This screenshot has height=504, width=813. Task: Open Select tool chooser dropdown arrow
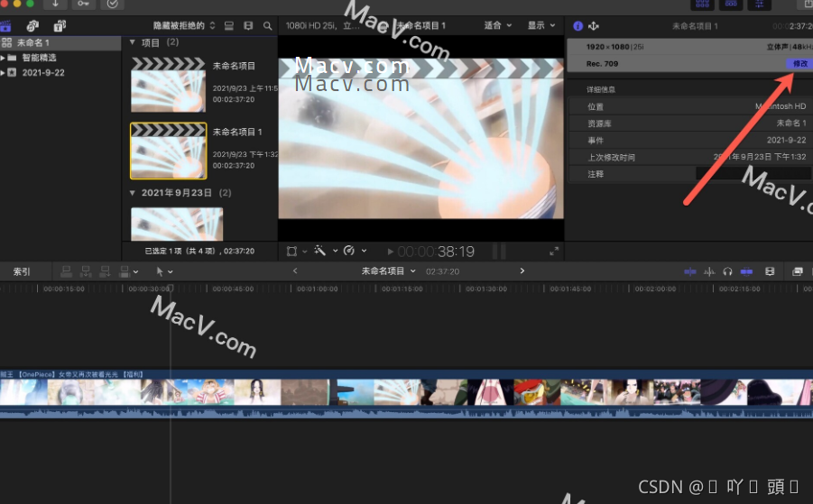(171, 271)
